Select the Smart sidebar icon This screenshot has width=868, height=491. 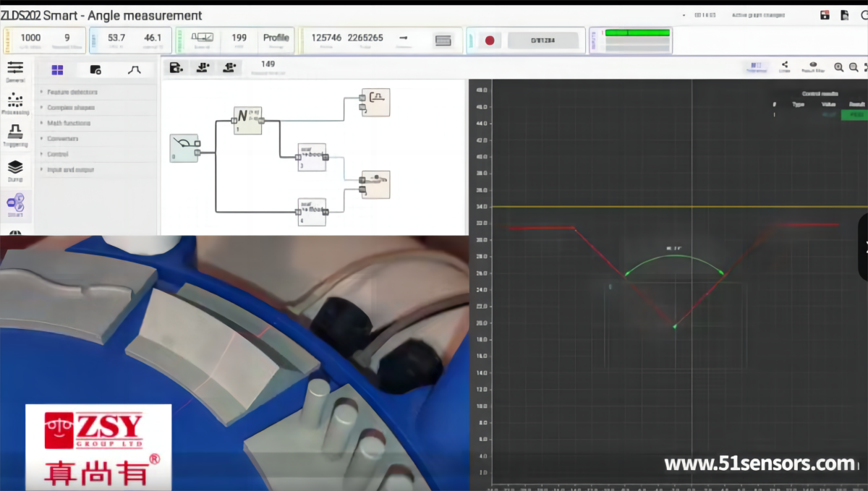15,205
